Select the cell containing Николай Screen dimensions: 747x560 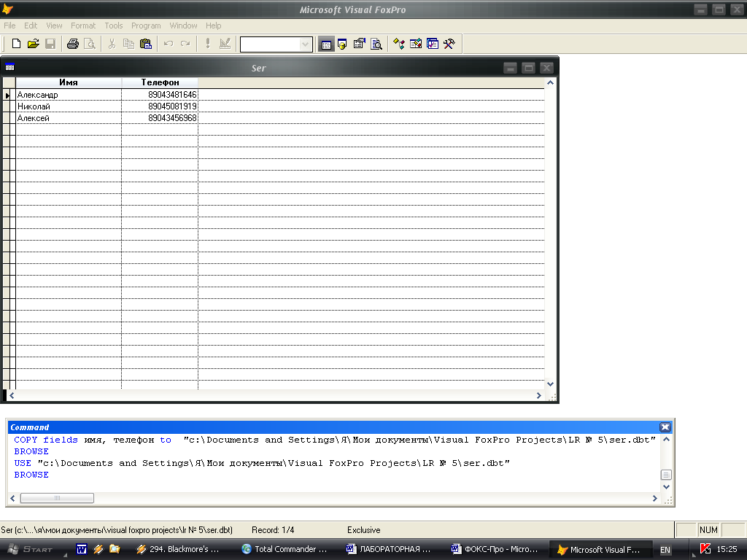pos(69,106)
